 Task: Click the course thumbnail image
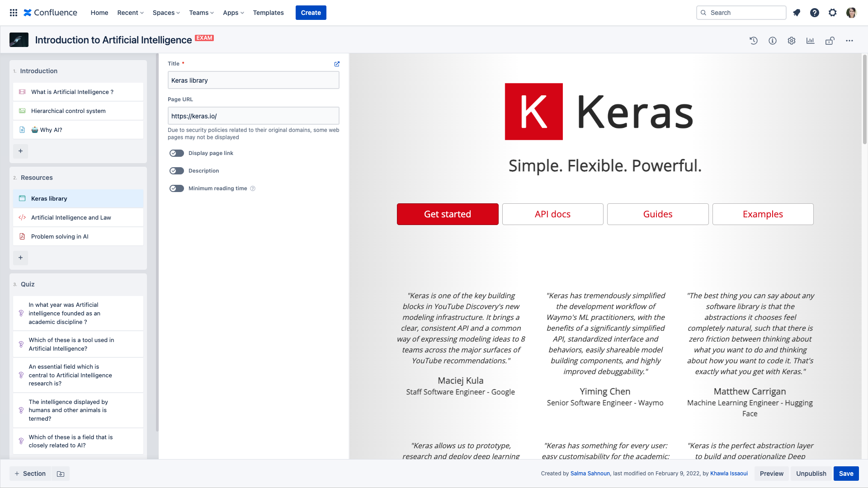[19, 40]
